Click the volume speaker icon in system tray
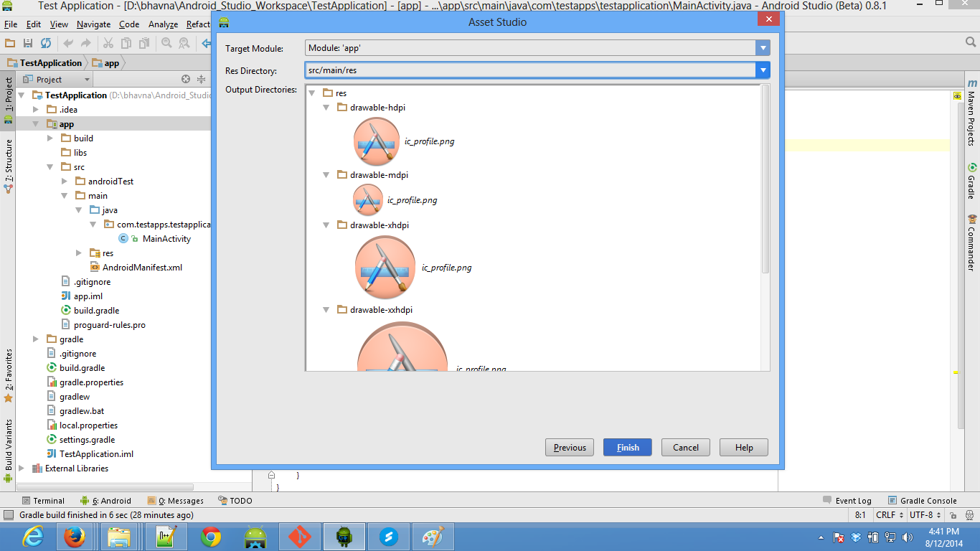Screen dimensions: 980x551 pyautogui.click(x=908, y=537)
